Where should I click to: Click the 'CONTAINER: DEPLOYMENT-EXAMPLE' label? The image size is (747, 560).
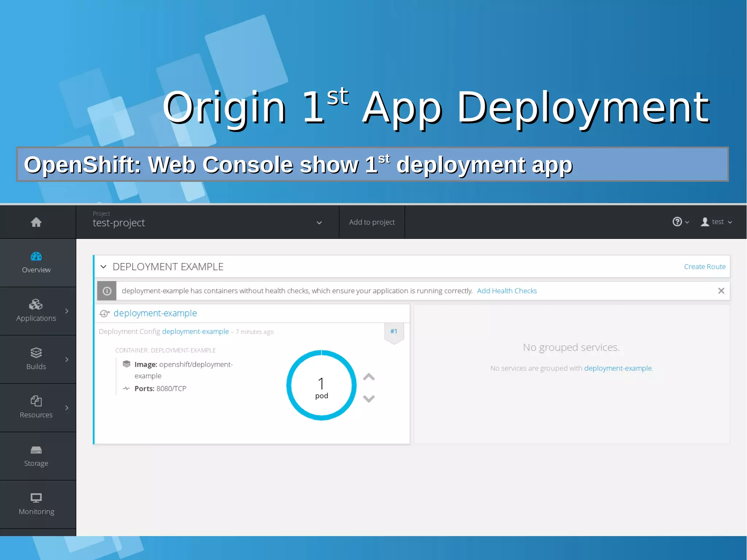pyautogui.click(x=165, y=350)
